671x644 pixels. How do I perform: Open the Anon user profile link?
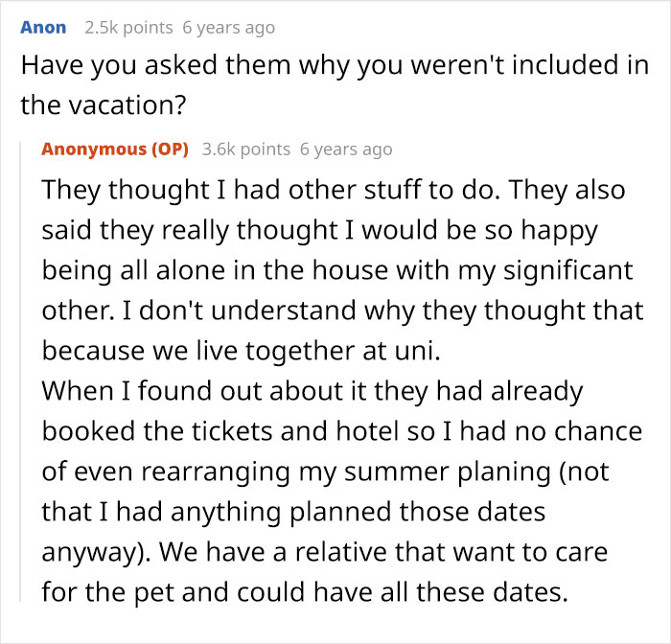(43, 28)
